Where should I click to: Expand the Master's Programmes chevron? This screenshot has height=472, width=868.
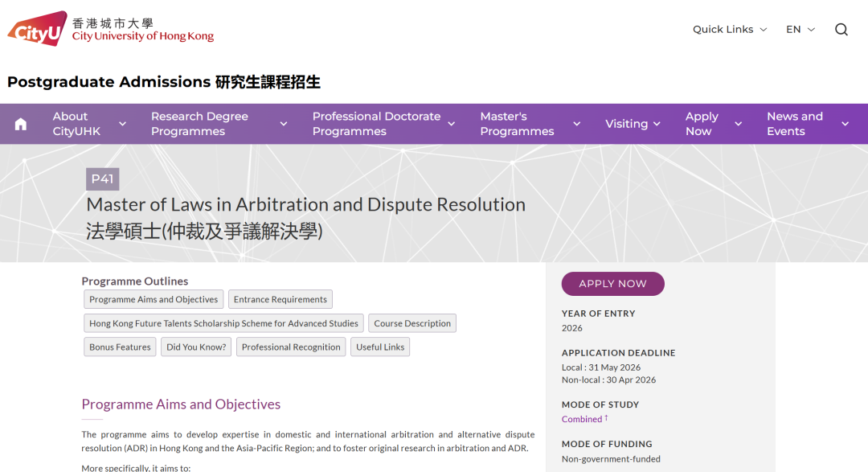click(576, 124)
